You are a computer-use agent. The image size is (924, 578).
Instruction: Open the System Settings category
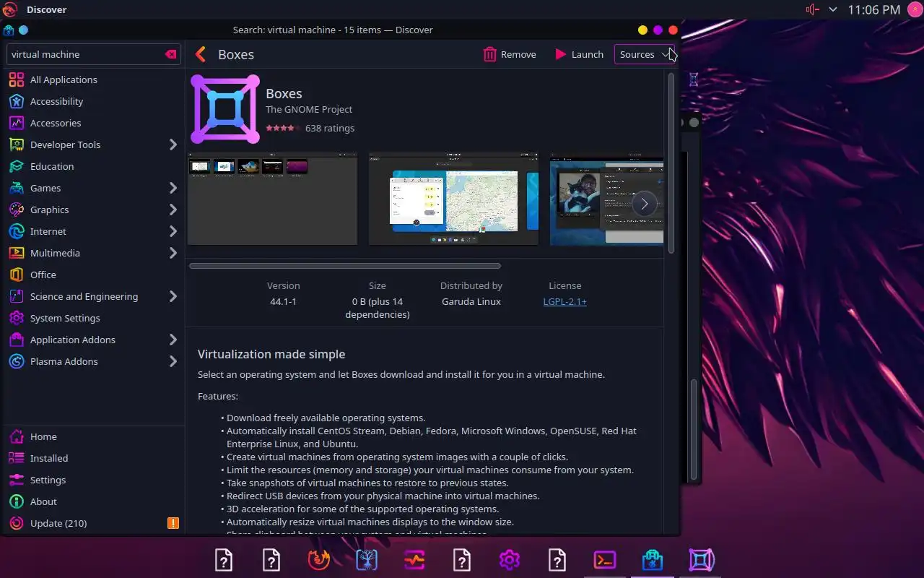point(92,318)
